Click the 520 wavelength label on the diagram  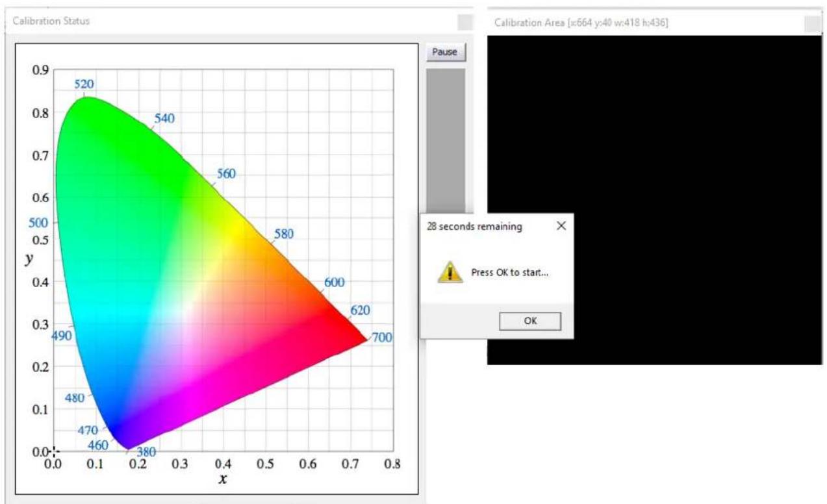pos(84,84)
